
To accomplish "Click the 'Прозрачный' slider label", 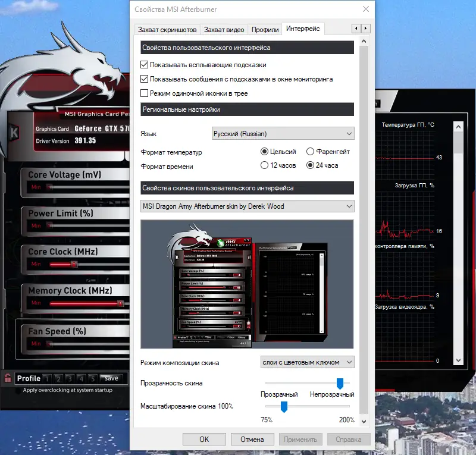I will [x=279, y=394].
